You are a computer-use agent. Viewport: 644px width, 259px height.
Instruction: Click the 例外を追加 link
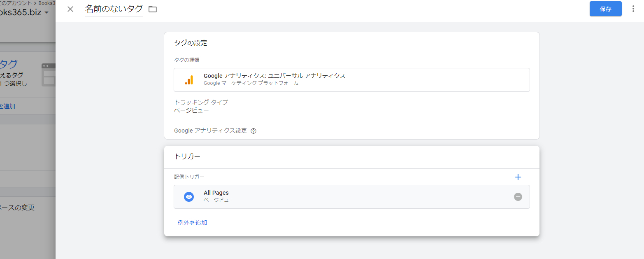(x=192, y=222)
